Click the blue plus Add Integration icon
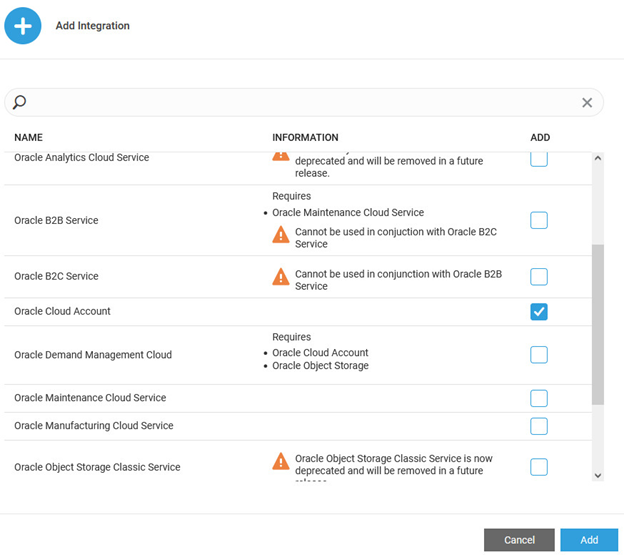Screen dimensions: 624x555 pyautogui.click(x=23, y=26)
